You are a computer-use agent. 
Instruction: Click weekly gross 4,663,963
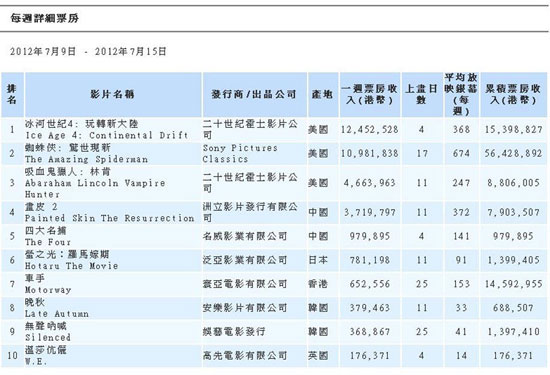(x=370, y=183)
